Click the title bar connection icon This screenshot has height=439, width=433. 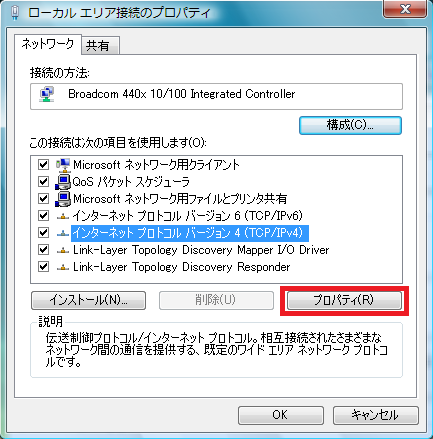click(15, 13)
